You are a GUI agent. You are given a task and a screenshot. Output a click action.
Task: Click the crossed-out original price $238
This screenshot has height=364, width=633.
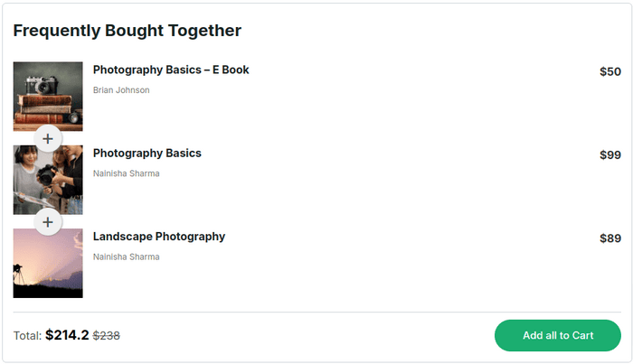point(106,336)
